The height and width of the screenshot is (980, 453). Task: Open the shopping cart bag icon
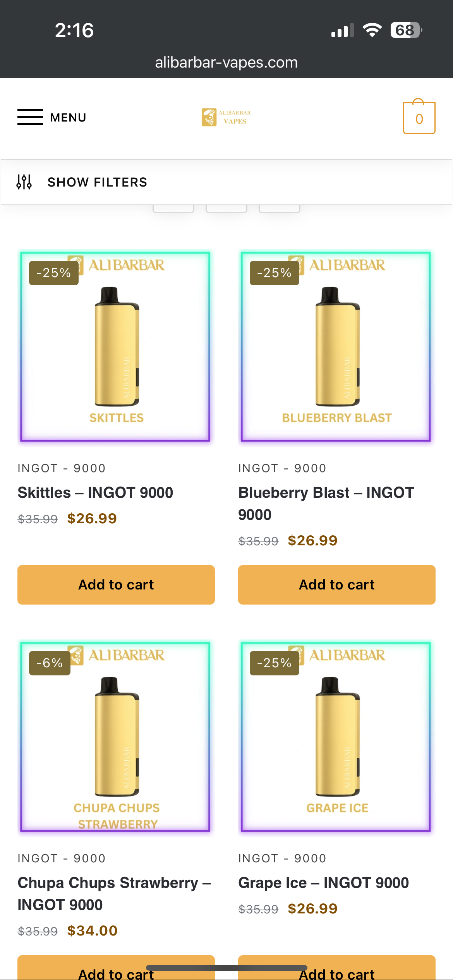[419, 118]
